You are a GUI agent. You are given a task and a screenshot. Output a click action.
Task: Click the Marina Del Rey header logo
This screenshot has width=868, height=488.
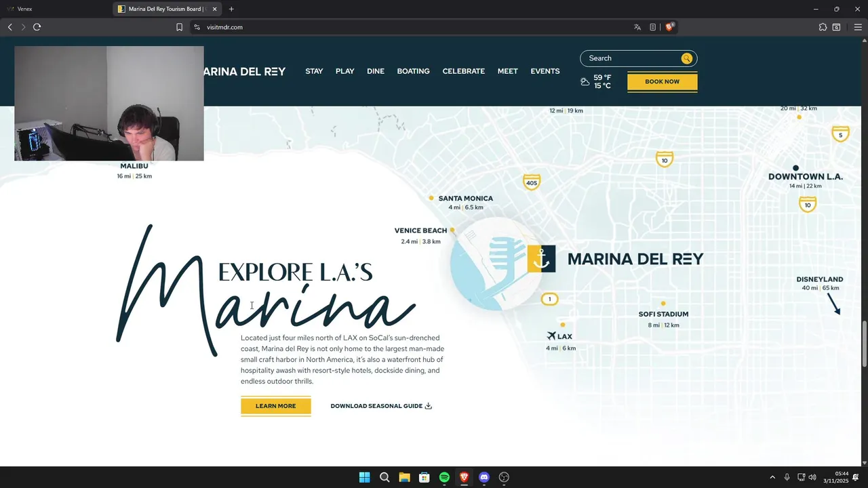point(244,71)
